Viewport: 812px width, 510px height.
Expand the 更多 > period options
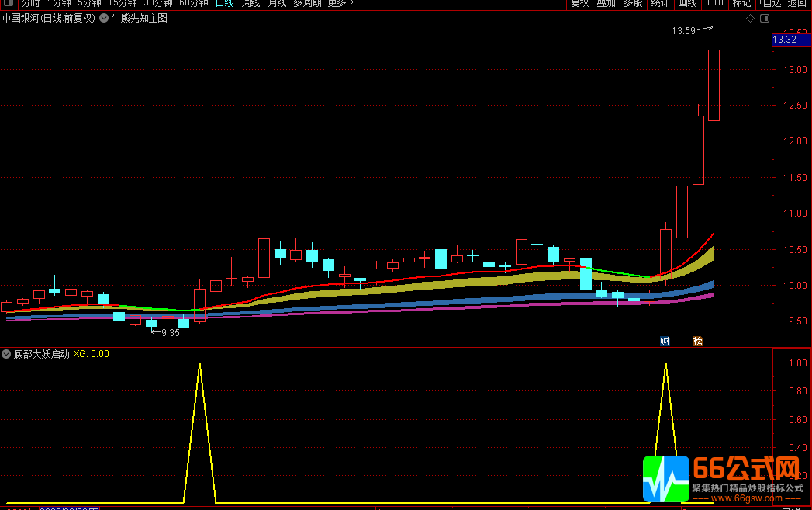[x=340, y=3]
